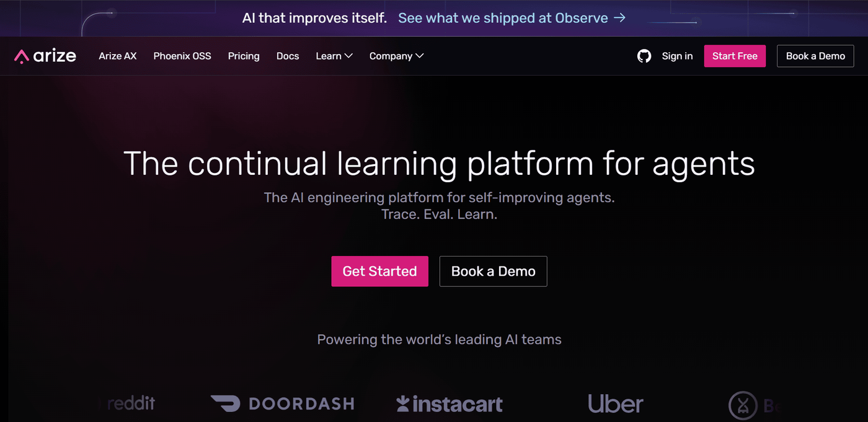Click the Instacart logo
Viewport: 868px width, 422px height.
449,404
